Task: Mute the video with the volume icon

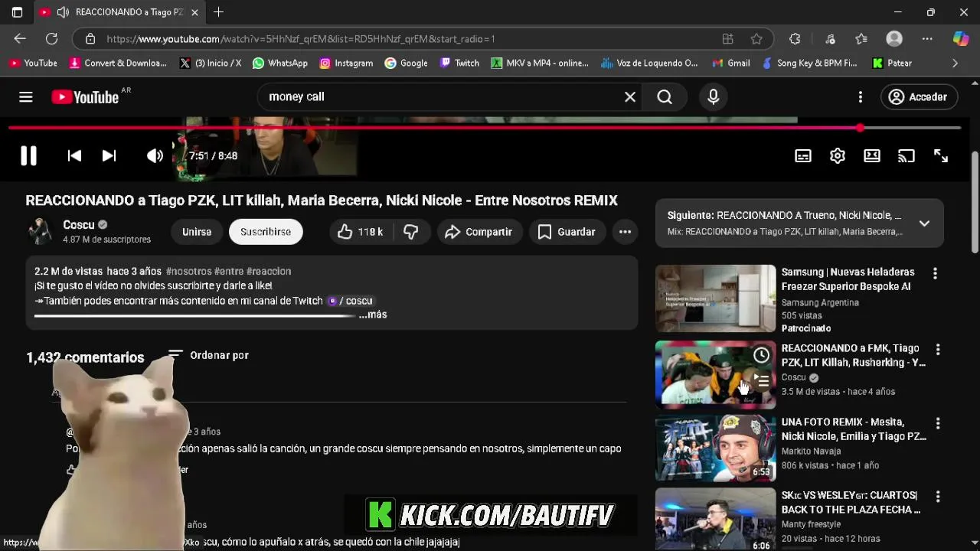Action: point(155,155)
